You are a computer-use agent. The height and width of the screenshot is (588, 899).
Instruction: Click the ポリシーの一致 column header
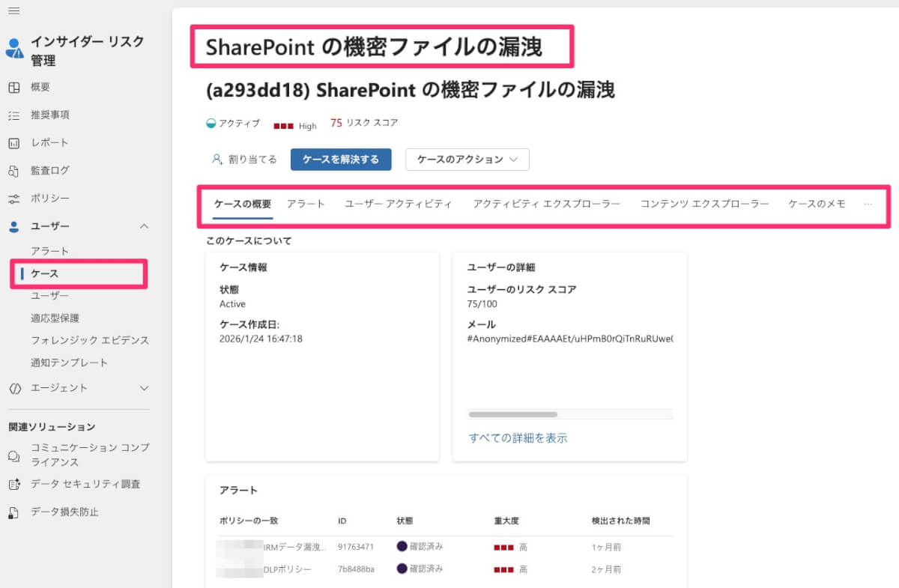(x=249, y=521)
